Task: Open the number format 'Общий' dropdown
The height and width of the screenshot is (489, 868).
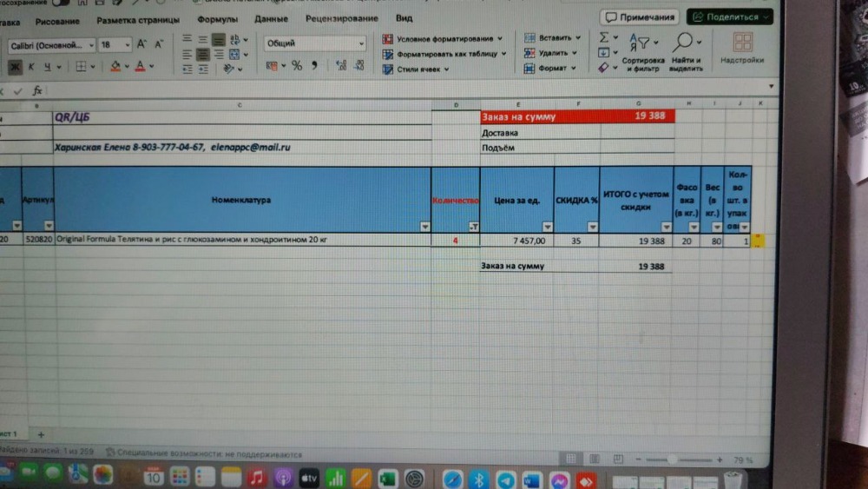Action: 361,43
